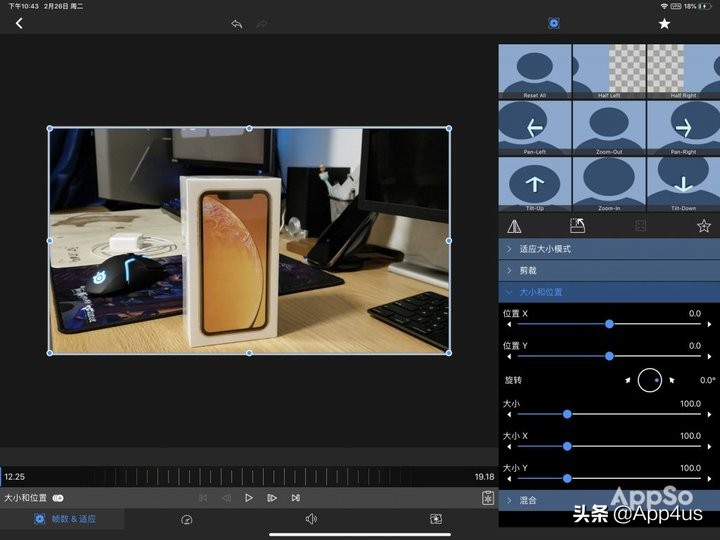Click the flip mirror triangle icon

[x=514, y=226]
